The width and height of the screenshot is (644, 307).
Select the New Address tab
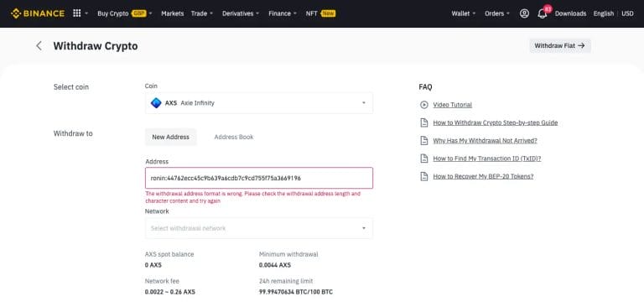[x=171, y=138]
